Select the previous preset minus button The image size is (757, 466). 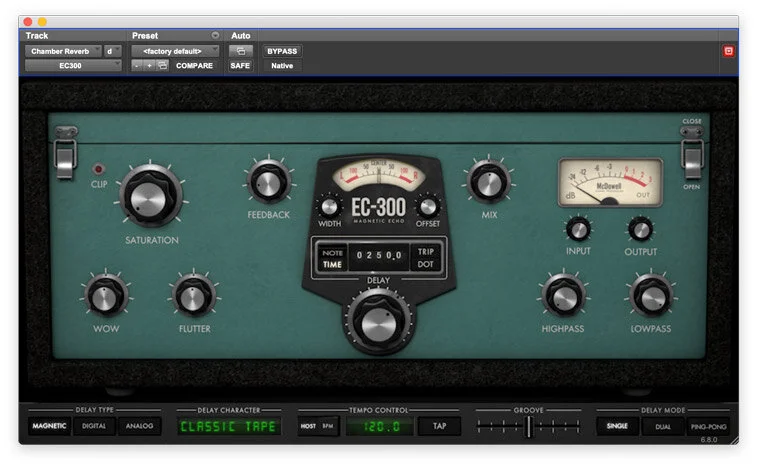(x=137, y=66)
